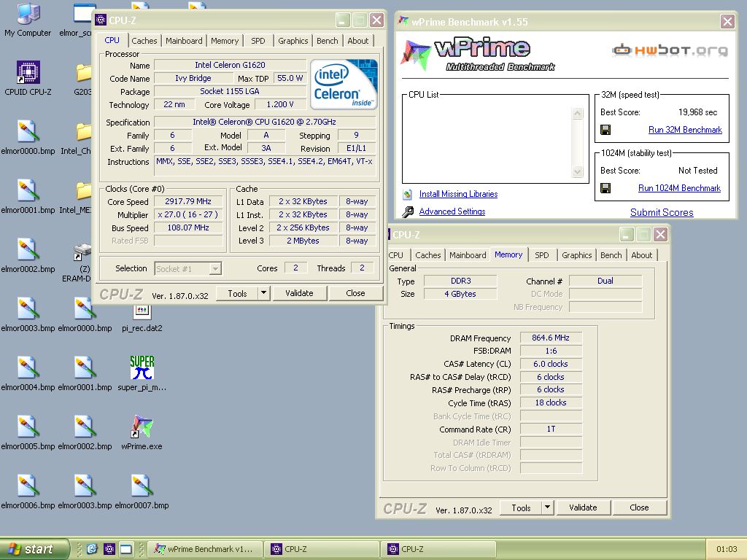
Task: Click Close button in top CPU-Z window
Action: coord(355,293)
